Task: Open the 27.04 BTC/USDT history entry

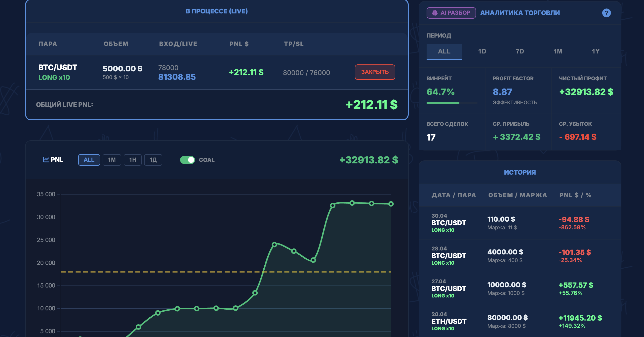Action: click(520, 289)
